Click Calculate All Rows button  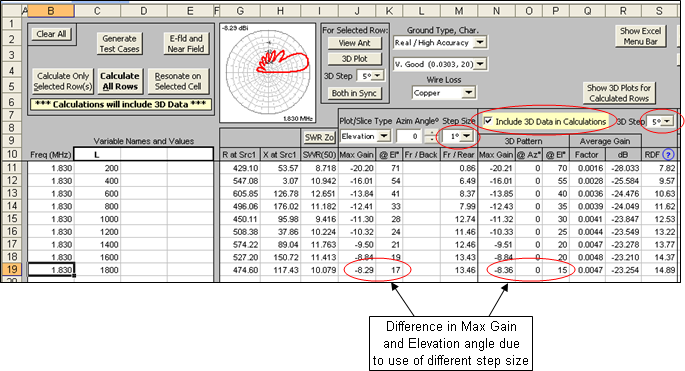(120, 81)
